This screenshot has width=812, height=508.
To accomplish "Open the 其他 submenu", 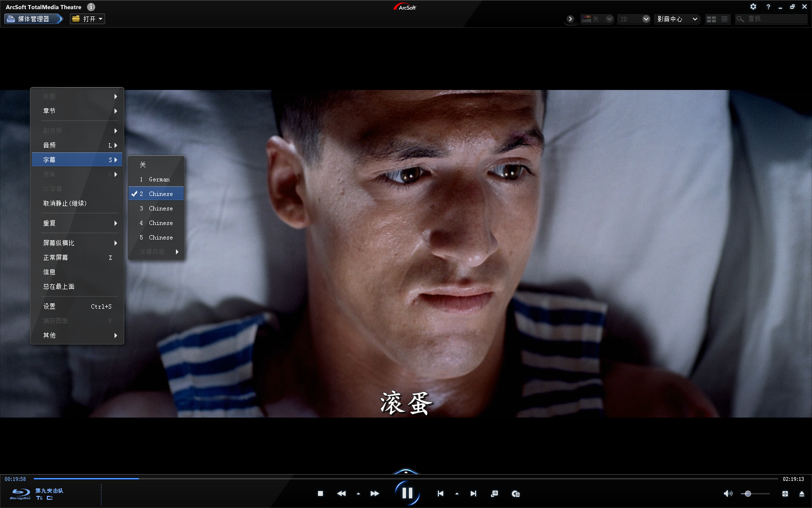I will pos(77,335).
